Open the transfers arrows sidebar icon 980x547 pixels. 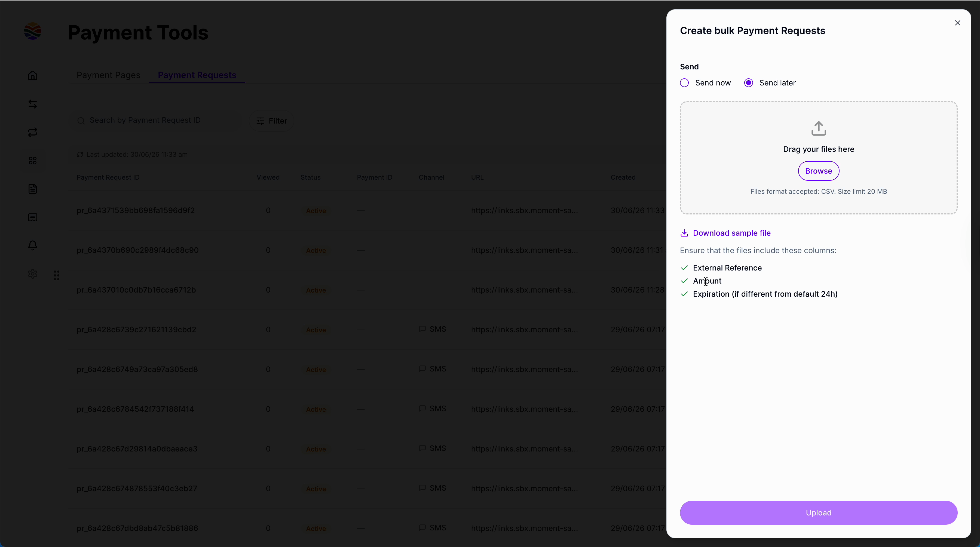[33, 104]
